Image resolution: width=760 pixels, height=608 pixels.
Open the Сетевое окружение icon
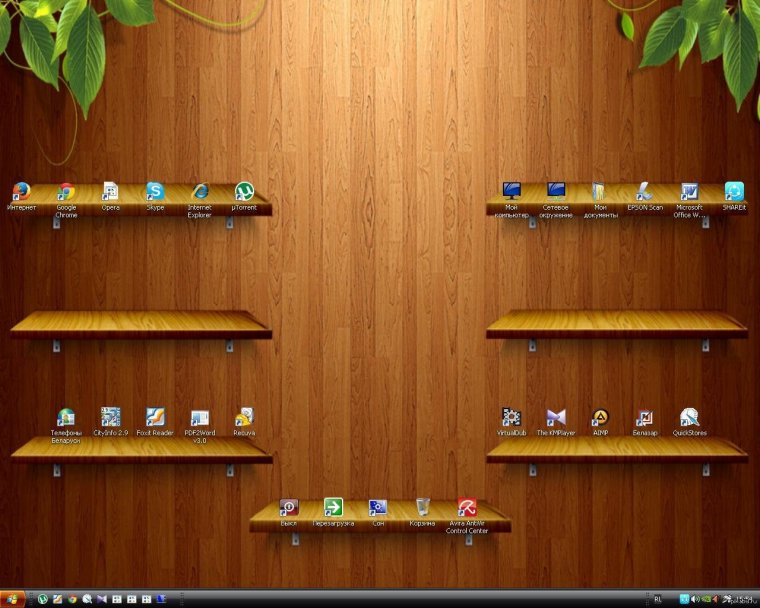(556, 191)
